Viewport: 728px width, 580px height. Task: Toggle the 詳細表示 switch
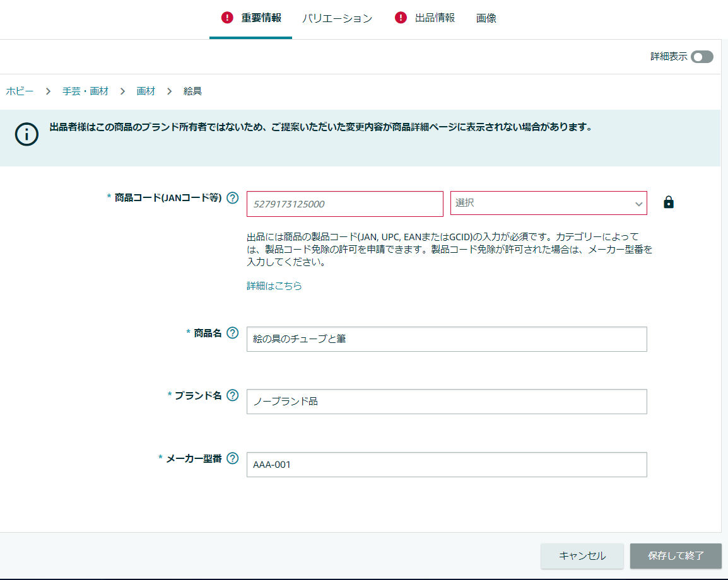pyautogui.click(x=702, y=57)
